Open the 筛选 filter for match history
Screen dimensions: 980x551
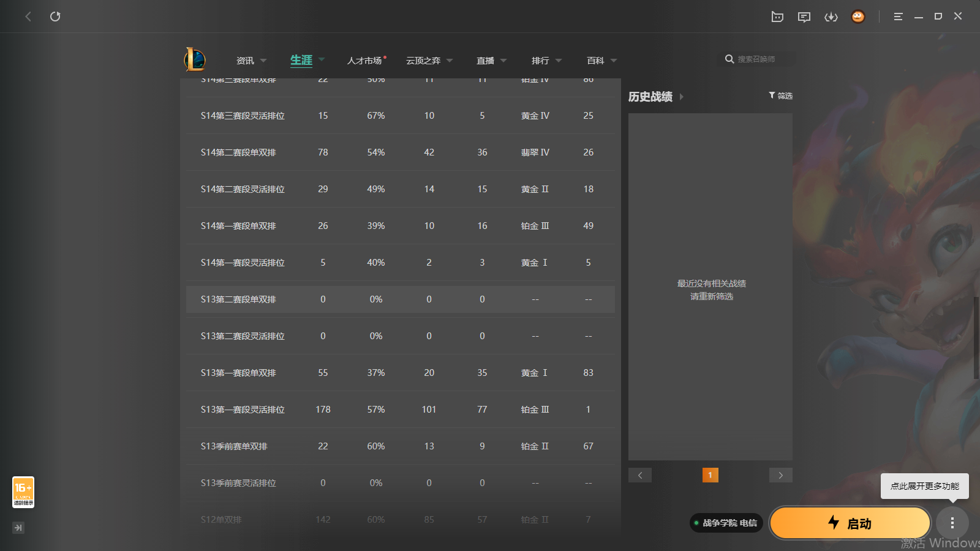781,96
